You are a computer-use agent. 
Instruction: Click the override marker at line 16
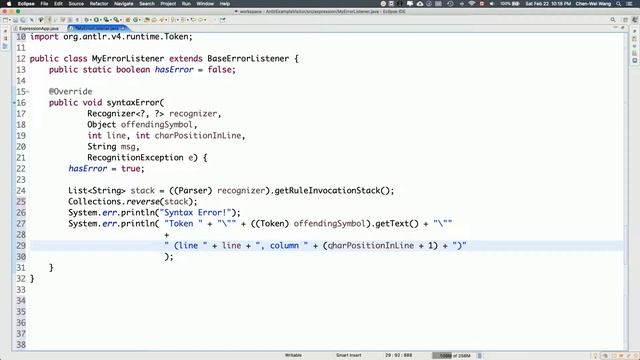tap(14, 102)
